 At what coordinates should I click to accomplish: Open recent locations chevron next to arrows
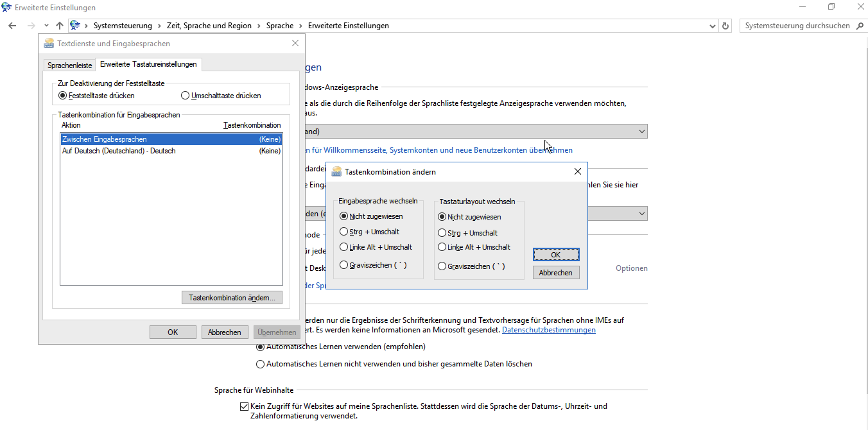click(x=46, y=26)
